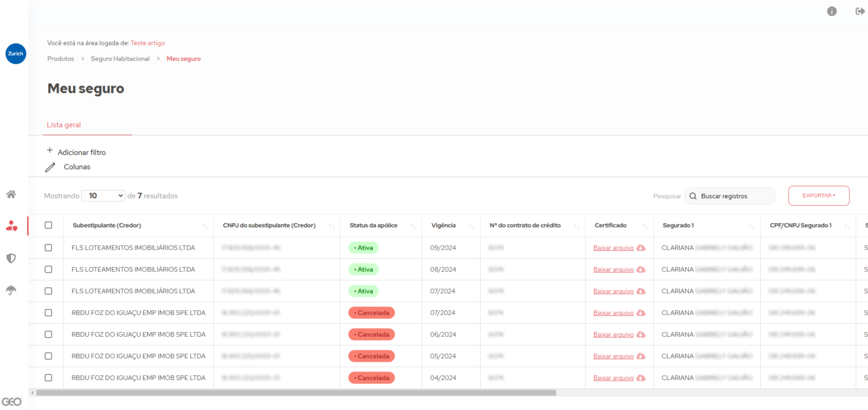
Task: Click the logout arrow icon
Action: coord(860,12)
